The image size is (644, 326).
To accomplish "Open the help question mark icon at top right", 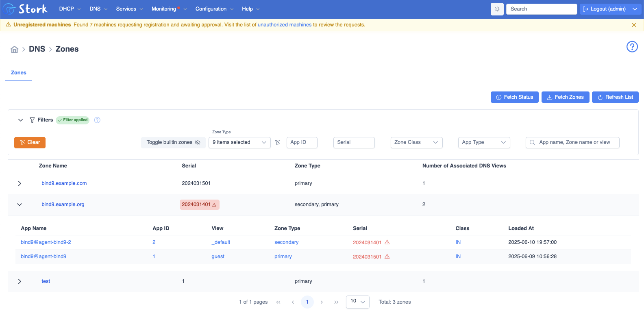I will [632, 47].
